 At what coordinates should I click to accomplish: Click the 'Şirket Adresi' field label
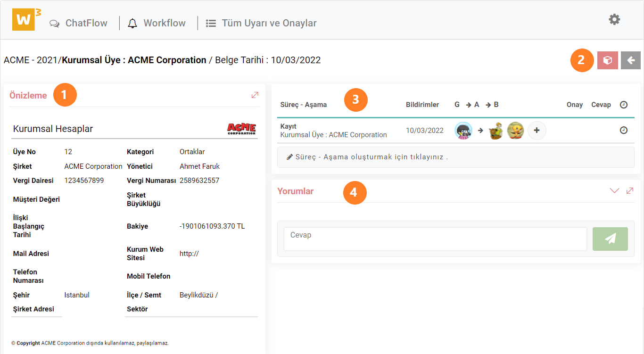point(33,309)
